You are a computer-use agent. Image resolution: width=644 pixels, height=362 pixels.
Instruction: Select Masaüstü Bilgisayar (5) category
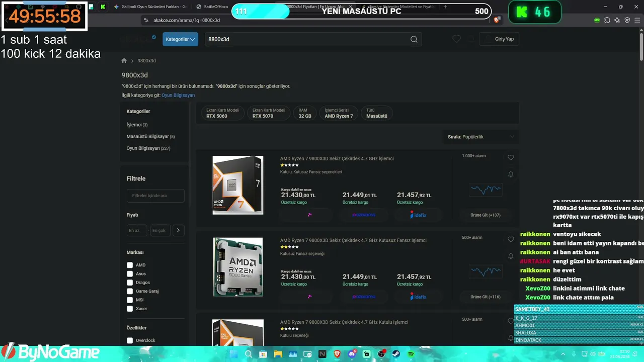pyautogui.click(x=150, y=136)
